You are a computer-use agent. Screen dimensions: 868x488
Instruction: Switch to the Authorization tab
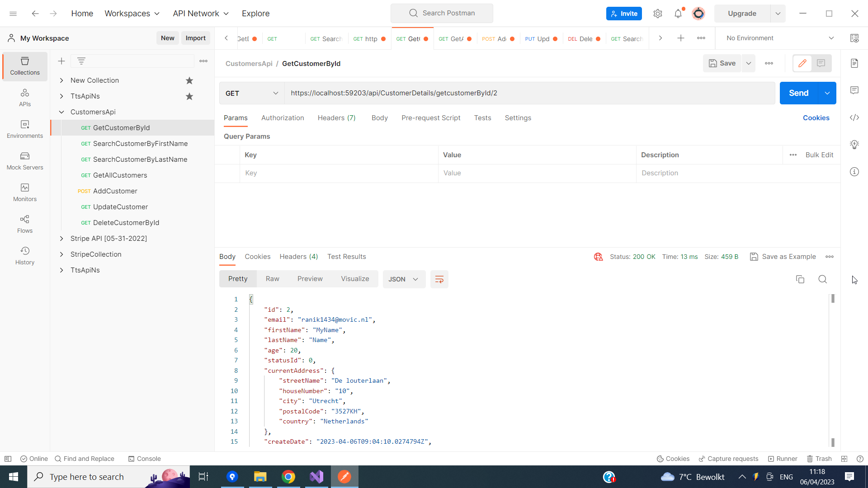click(x=283, y=118)
